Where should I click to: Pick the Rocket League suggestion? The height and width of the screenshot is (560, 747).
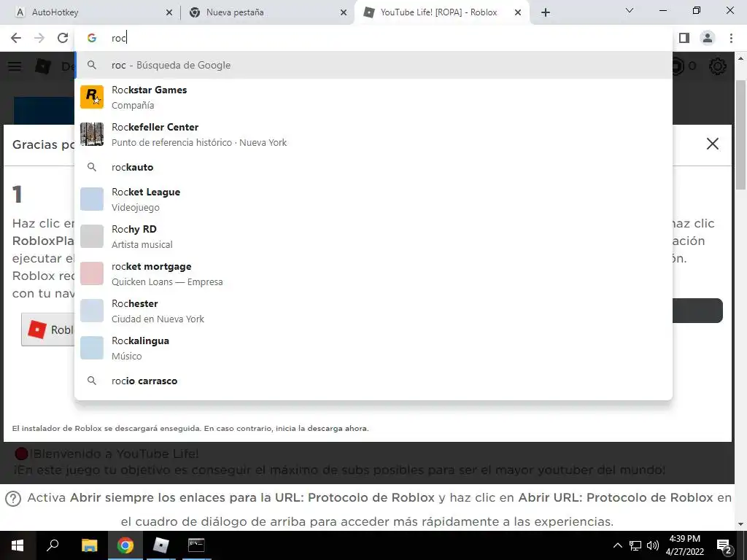click(373, 199)
